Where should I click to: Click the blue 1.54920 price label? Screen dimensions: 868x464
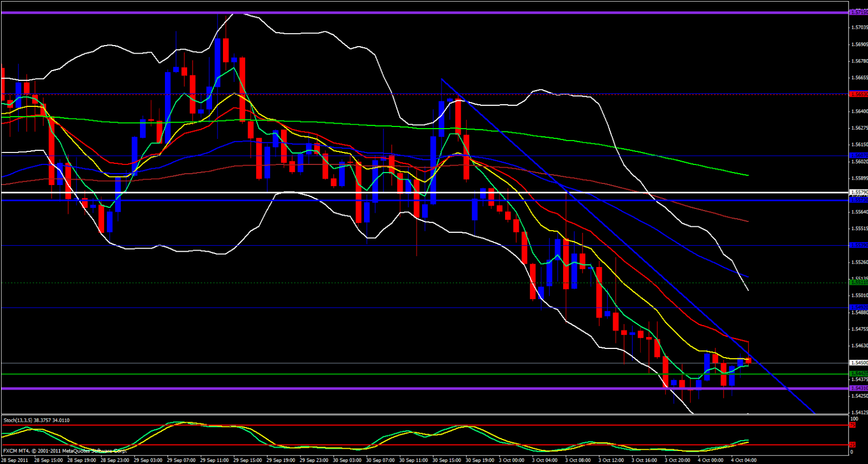(x=858, y=307)
